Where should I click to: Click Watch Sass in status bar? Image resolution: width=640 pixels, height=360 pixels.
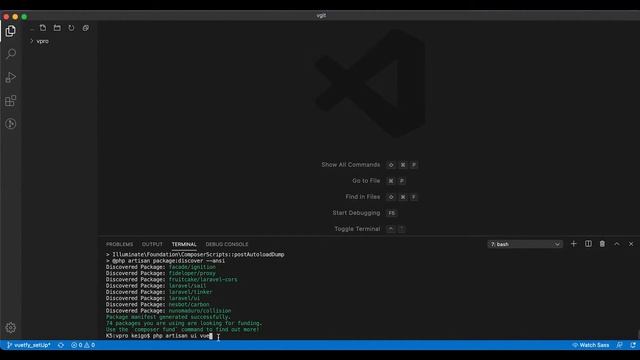(591, 345)
